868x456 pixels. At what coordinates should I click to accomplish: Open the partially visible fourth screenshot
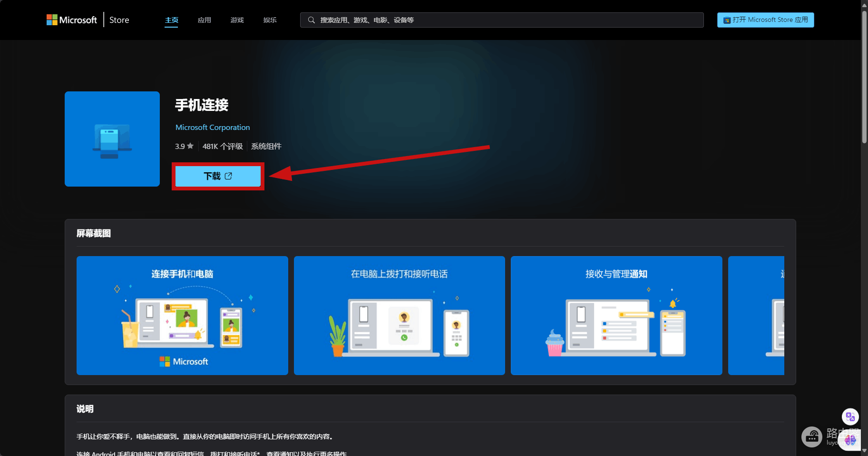click(756, 316)
